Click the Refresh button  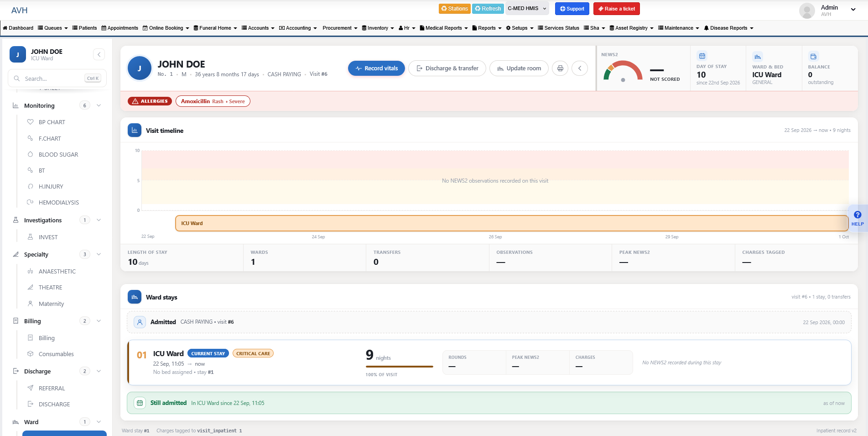click(x=488, y=9)
